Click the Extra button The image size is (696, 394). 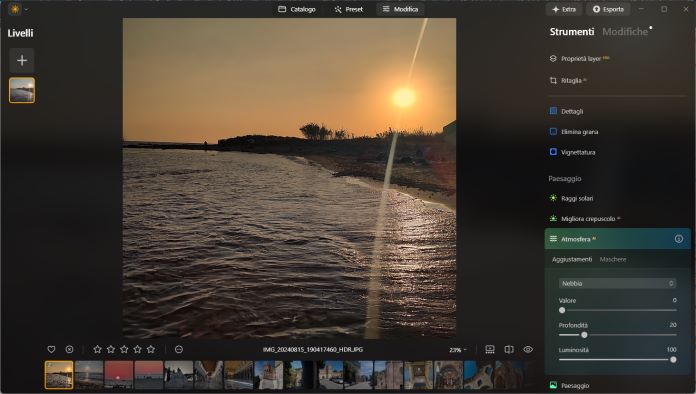(564, 9)
